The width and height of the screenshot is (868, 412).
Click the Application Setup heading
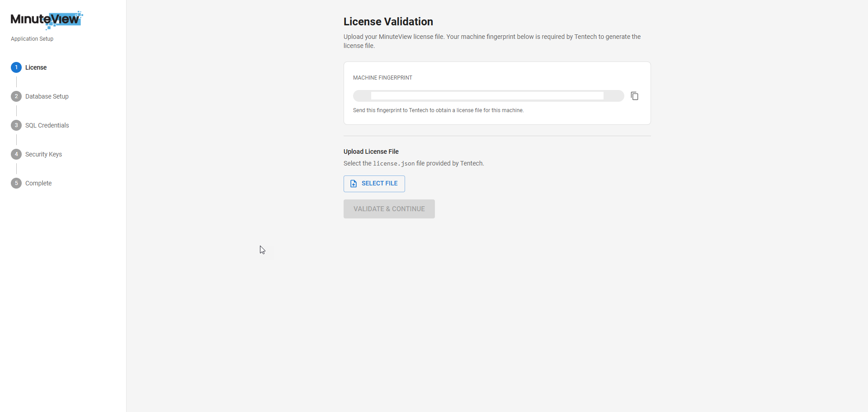click(32, 38)
